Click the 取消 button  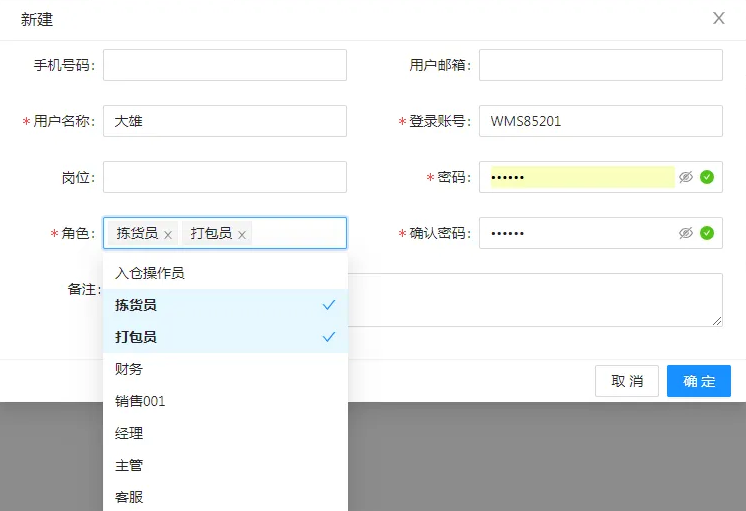pos(627,381)
